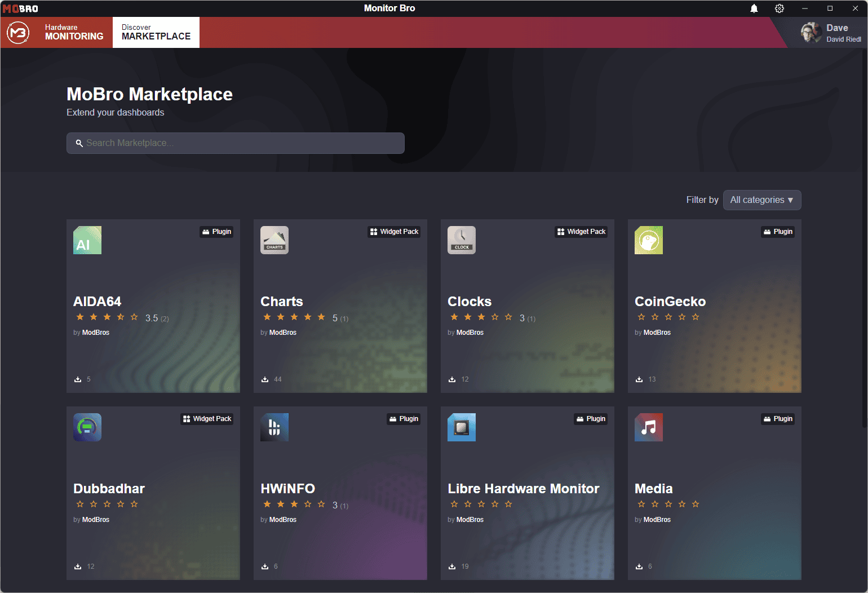Open settings gear in title bar
This screenshot has height=593, width=868.
(780, 8)
